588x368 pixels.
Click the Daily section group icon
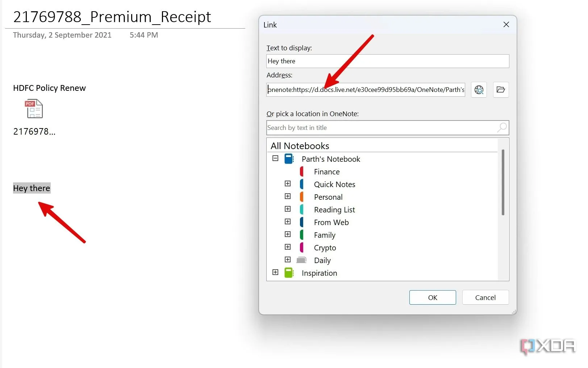coord(301,260)
